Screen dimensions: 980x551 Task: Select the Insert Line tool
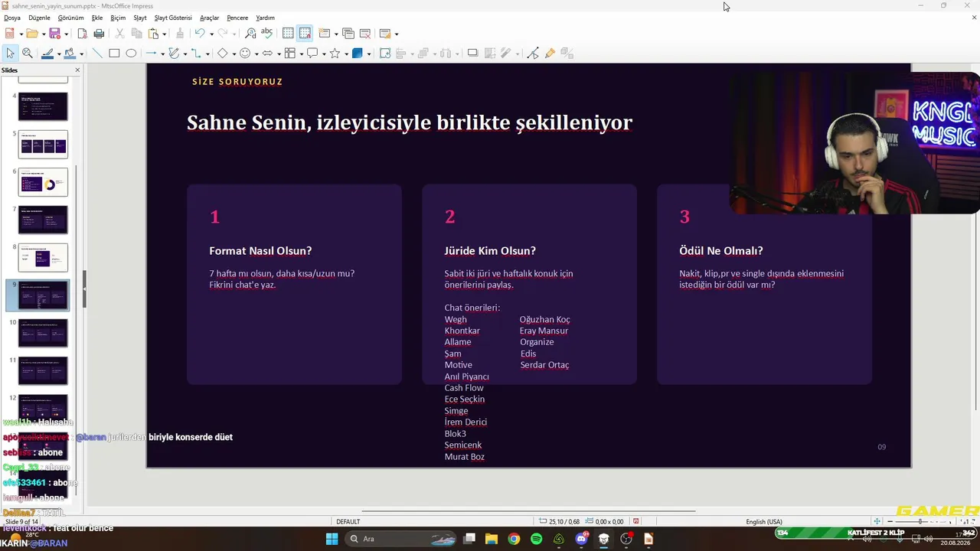pos(97,54)
